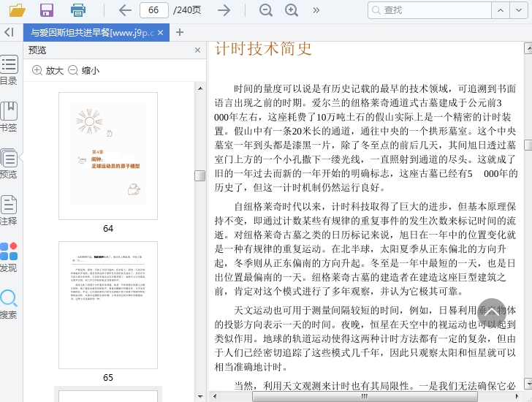Click the back-to-top round button
The height and width of the screenshot is (402, 532).
pos(492,313)
